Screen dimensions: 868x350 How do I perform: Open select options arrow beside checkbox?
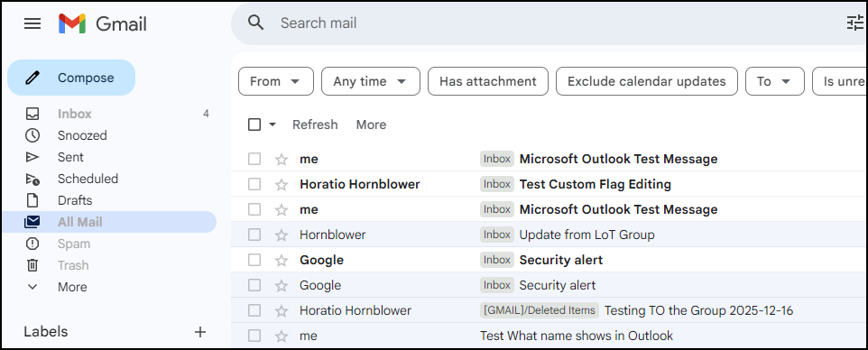[272, 124]
